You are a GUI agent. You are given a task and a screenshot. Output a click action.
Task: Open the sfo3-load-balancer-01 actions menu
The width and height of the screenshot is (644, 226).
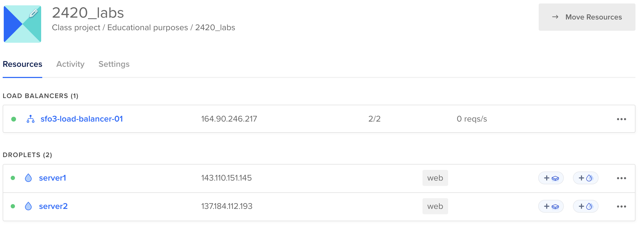pyautogui.click(x=621, y=119)
